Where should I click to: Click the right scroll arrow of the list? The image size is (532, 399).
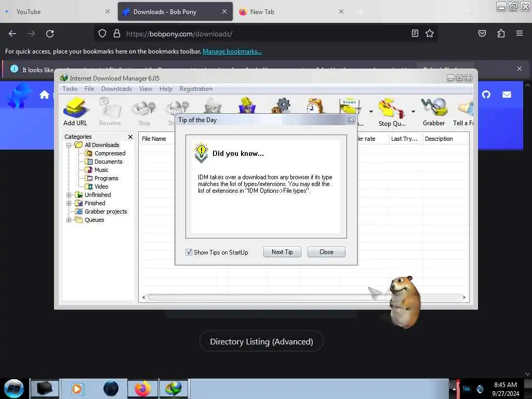point(464,298)
